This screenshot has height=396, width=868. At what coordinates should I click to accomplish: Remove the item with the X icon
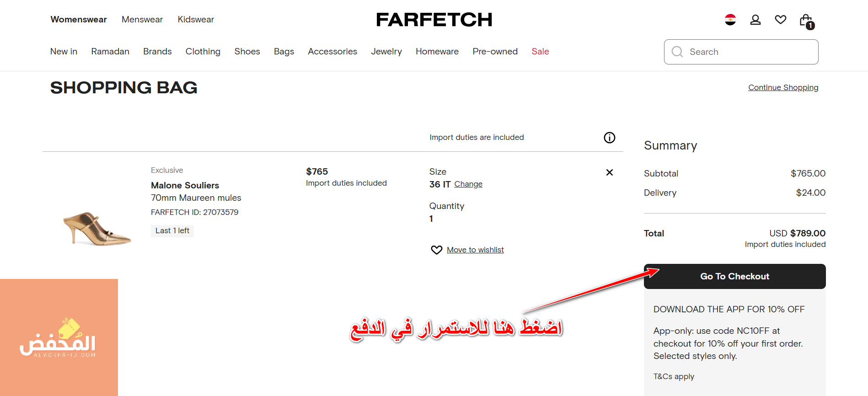[x=609, y=172]
